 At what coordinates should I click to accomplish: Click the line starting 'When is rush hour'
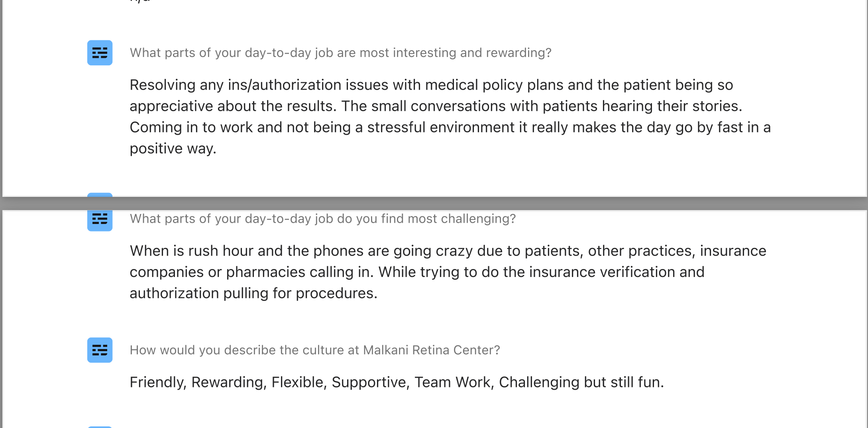[x=448, y=251]
